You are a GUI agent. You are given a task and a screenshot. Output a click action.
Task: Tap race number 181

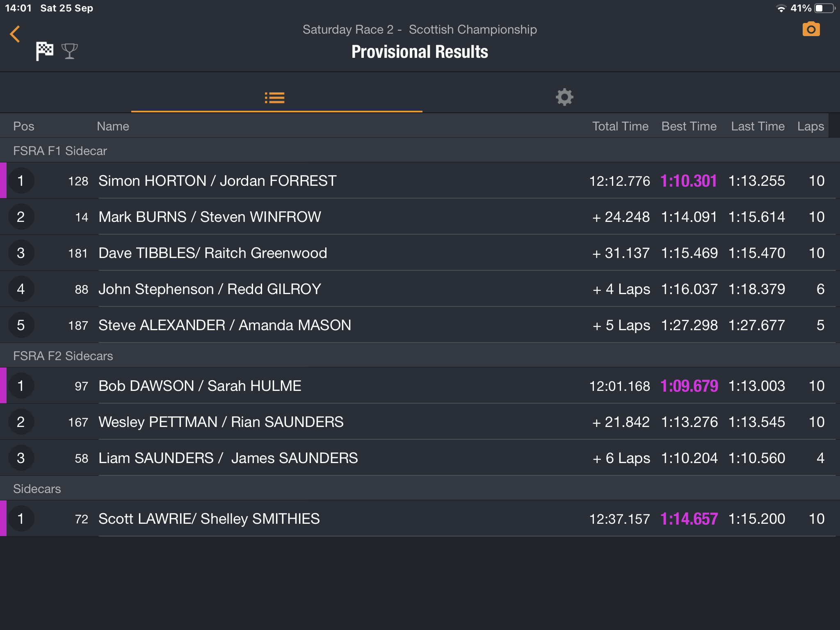pos(78,253)
